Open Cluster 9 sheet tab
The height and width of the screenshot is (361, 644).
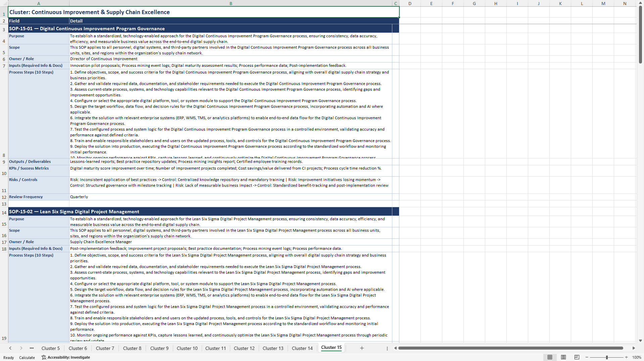pyautogui.click(x=159, y=348)
